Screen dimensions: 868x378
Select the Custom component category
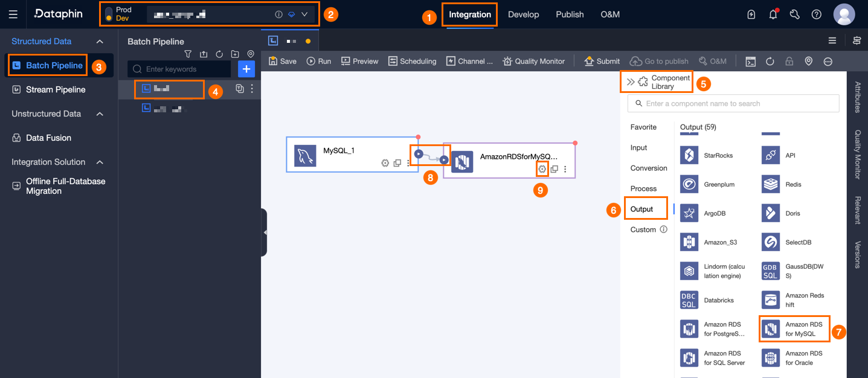pyautogui.click(x=643, y=229)
